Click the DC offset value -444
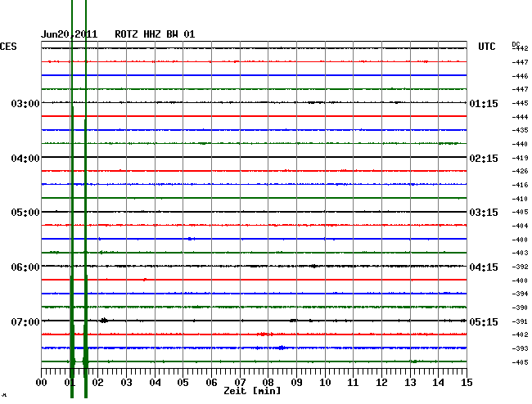 [x=520, y=117]
